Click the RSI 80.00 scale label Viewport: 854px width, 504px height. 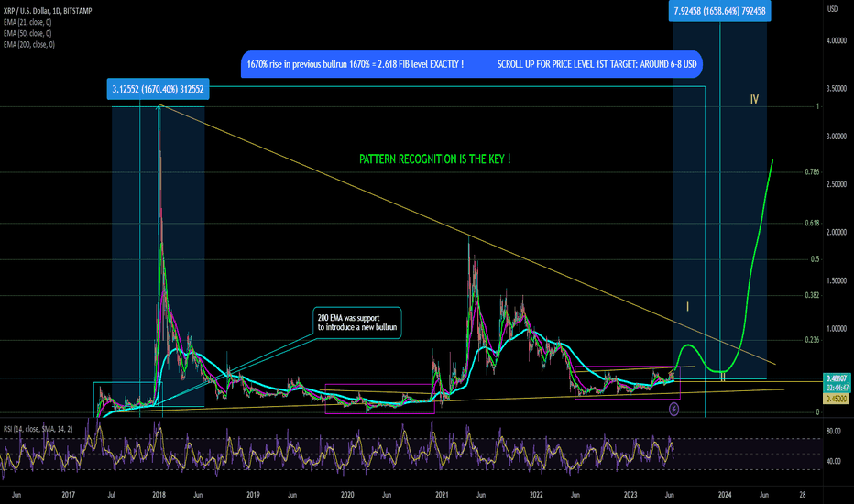click(833, 431)
